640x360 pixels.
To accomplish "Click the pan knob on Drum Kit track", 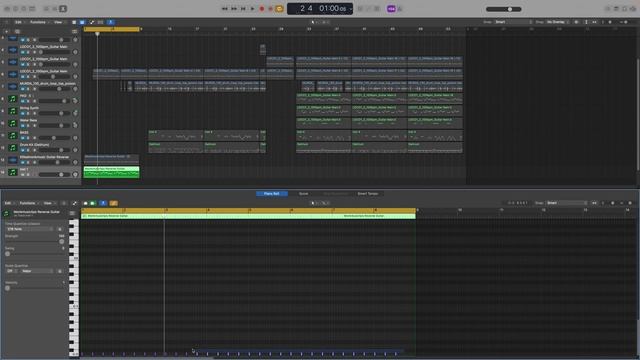I will pyautogui.click(x=75, y=150).
